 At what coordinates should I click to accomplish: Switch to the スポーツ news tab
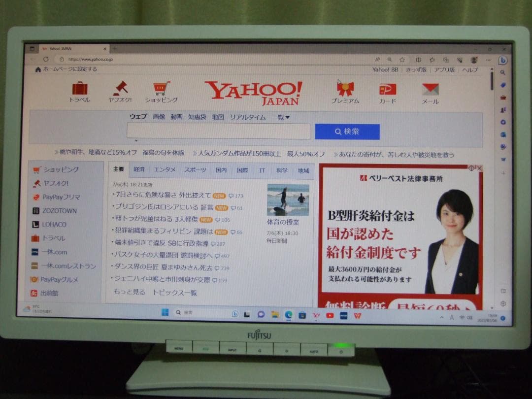pos(195,170)
